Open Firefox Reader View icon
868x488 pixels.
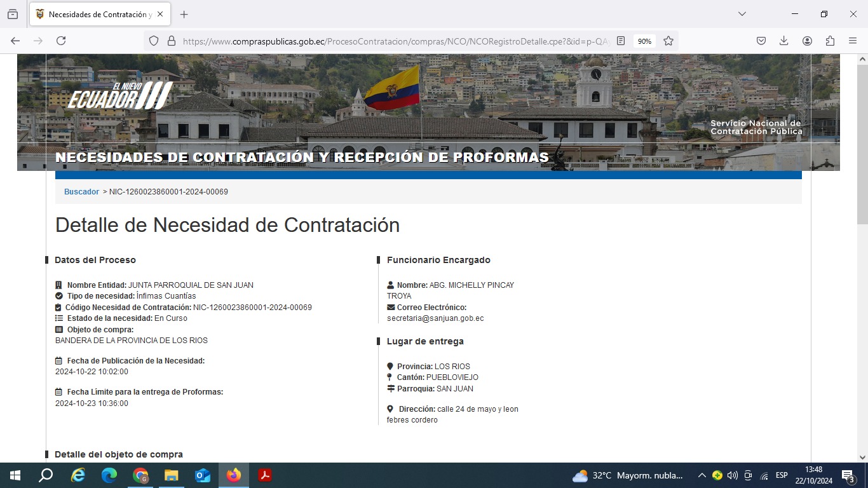(x=621, y=41)
